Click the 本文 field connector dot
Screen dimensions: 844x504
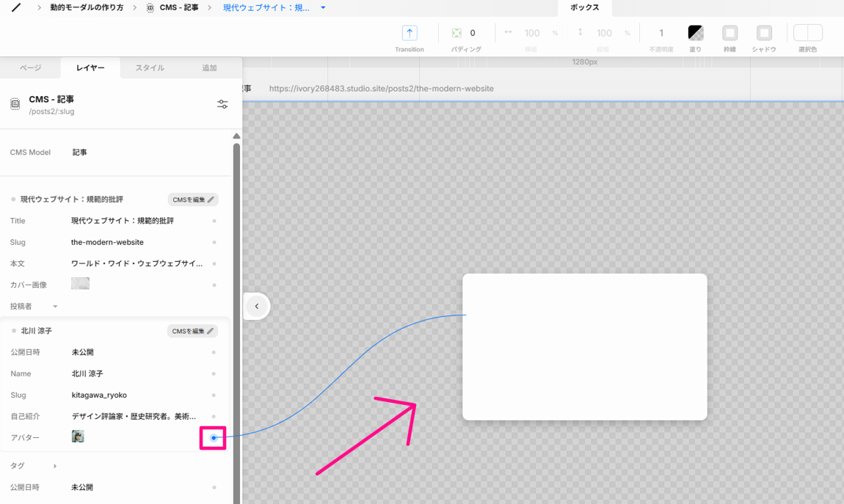click(214, 263)
